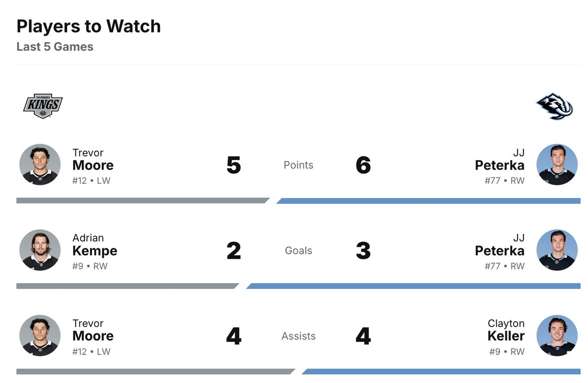Click the Points stat label

(298, 165)
